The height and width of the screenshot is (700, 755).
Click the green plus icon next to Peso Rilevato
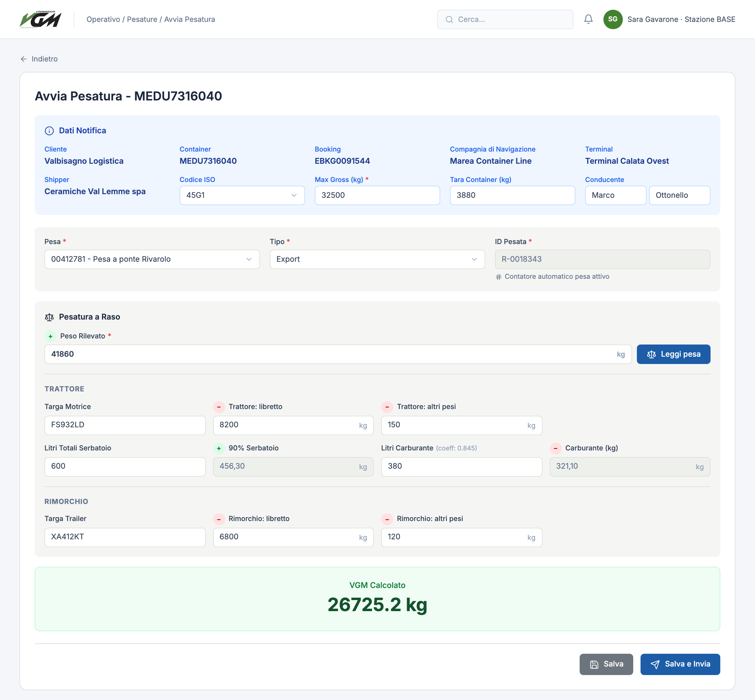pyautogui.click(x=50, y=336)
